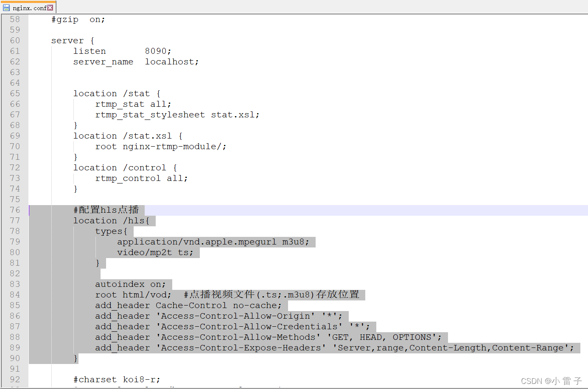Click the rtmp_stat all directive
588x389 pixels.
click(133, 104)
